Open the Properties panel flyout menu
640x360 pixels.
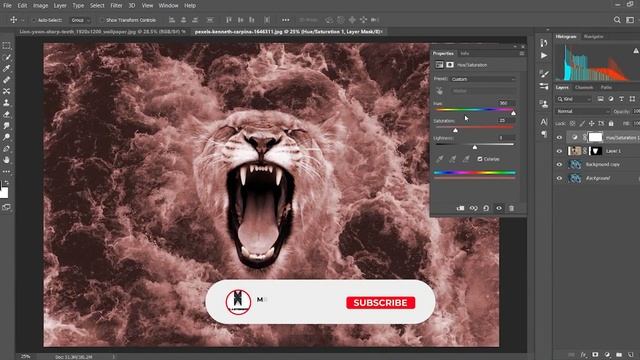[x=522, y=53]
